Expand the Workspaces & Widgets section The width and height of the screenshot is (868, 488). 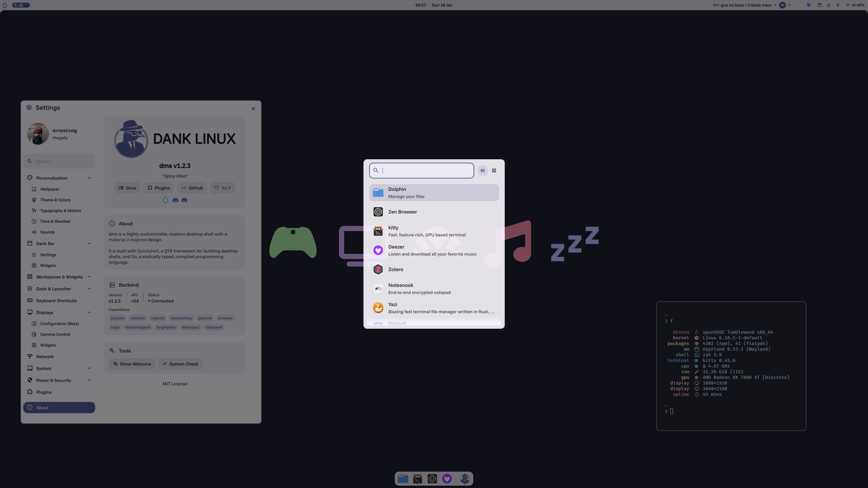[89, 277]
